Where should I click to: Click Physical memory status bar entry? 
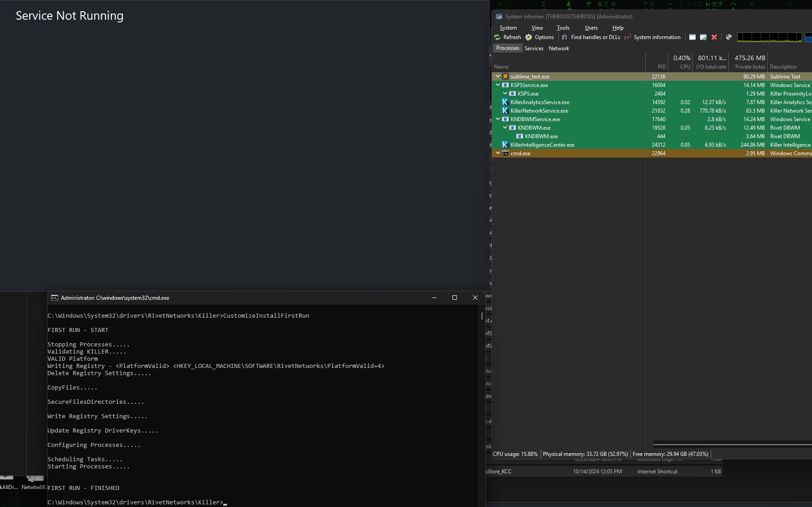tap(585, 454)
